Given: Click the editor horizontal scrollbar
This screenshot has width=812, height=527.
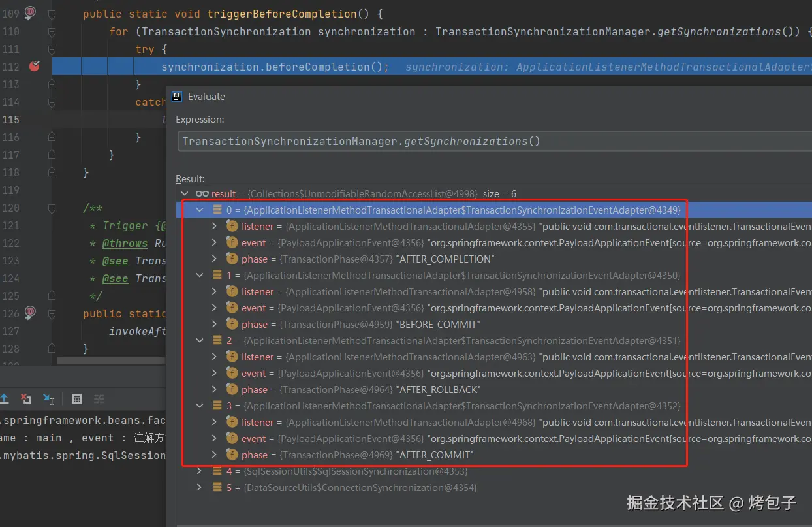Looking at the screenshot, I should 112,360.
